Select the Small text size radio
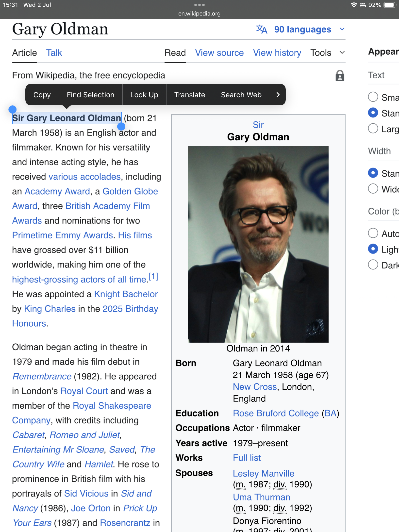The image size is (399, 532). click(x=373, y=97)
